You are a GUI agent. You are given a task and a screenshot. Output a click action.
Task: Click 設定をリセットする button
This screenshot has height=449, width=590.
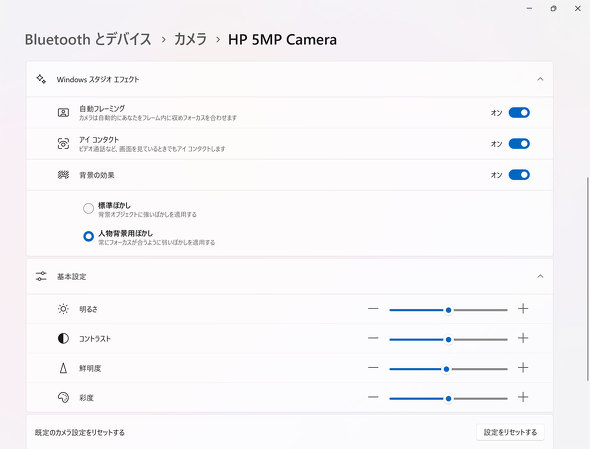[510, 432]
